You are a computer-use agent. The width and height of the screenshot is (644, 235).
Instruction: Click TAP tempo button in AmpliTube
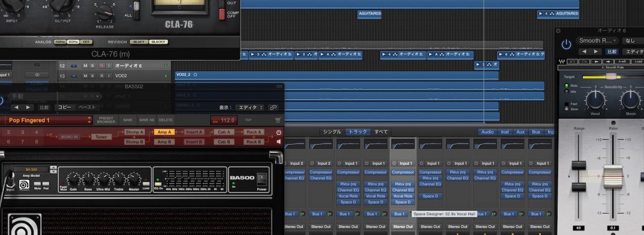248,120
